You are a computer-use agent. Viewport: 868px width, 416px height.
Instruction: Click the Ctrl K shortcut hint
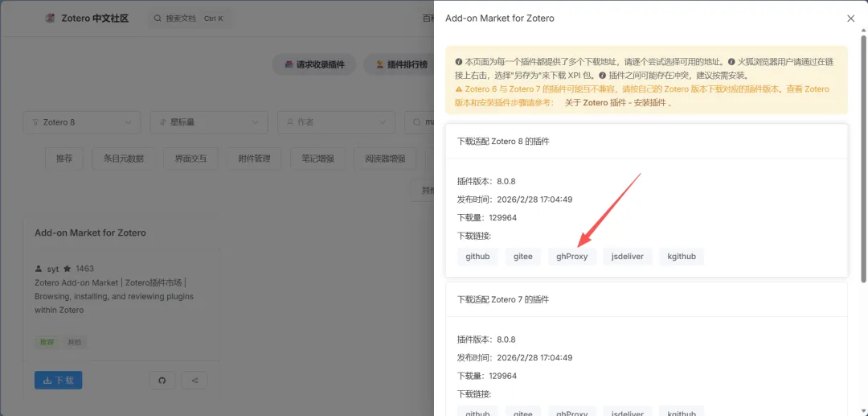coord(214,19)
